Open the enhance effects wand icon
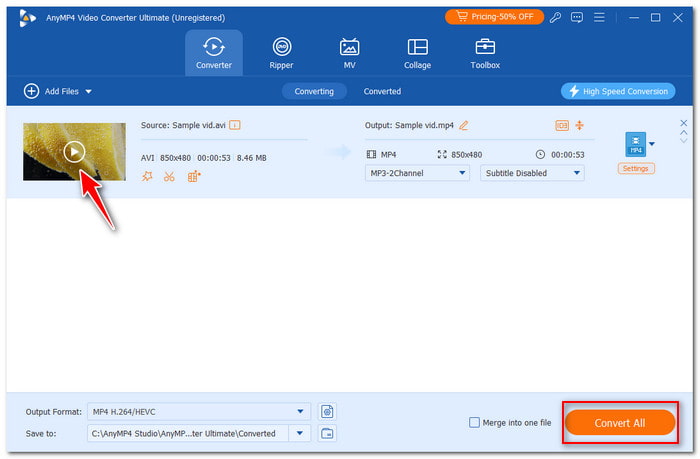 pyautogui.click(x=147, y=176)
